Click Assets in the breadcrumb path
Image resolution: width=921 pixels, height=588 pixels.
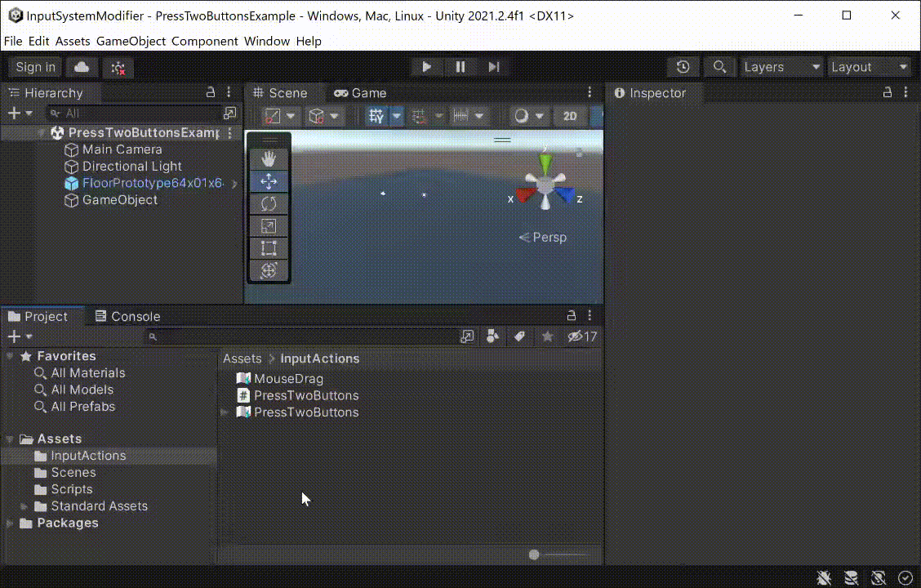[242, 359]
